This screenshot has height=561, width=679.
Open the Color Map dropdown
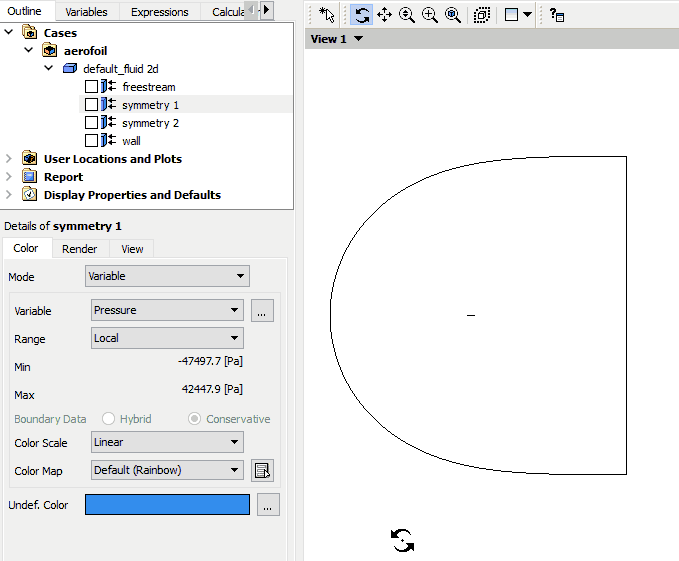click(167, 470)
